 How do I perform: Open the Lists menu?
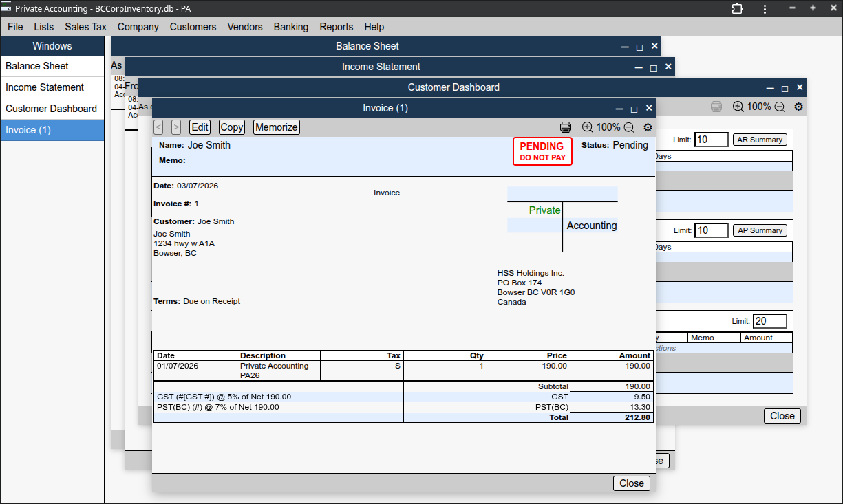coord(43,27)
